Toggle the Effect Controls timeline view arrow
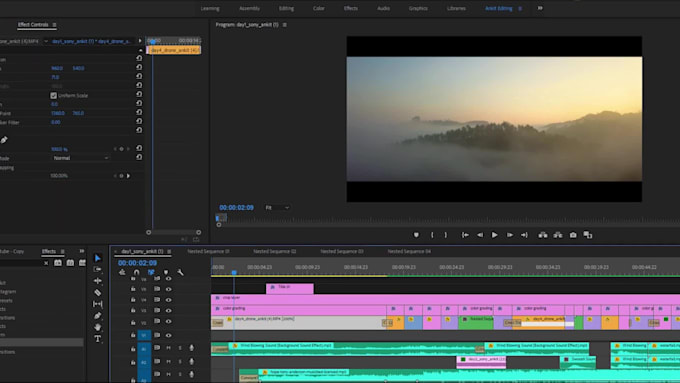Viewport: 680px width, 383px height. (x=140, y=41)
